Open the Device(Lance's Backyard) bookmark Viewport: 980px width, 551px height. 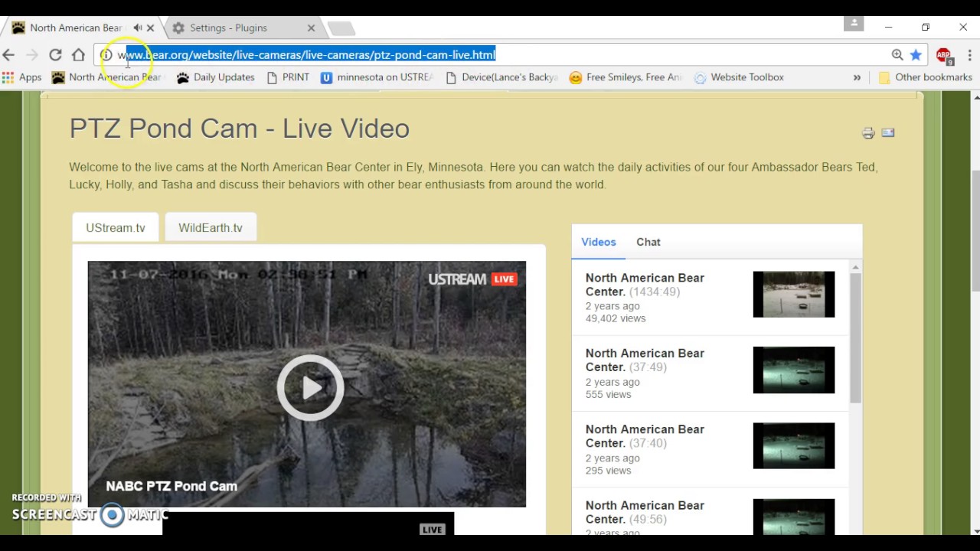point(501,77)
